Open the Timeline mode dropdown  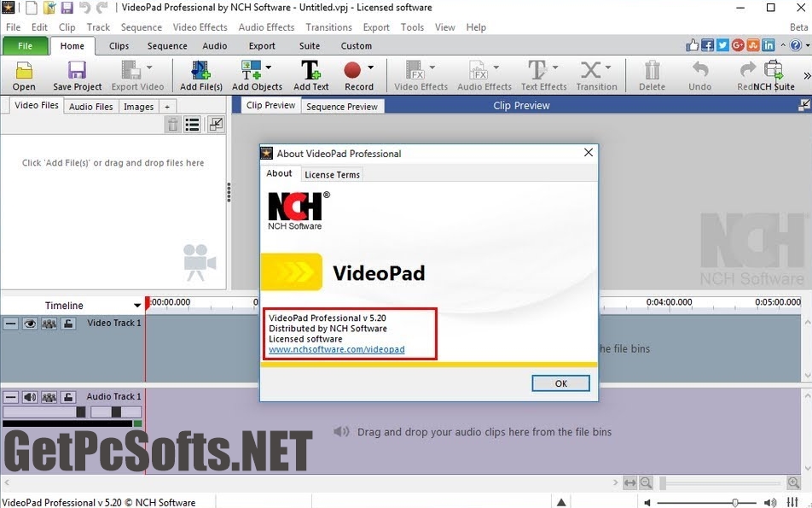[x=137, y=306]
